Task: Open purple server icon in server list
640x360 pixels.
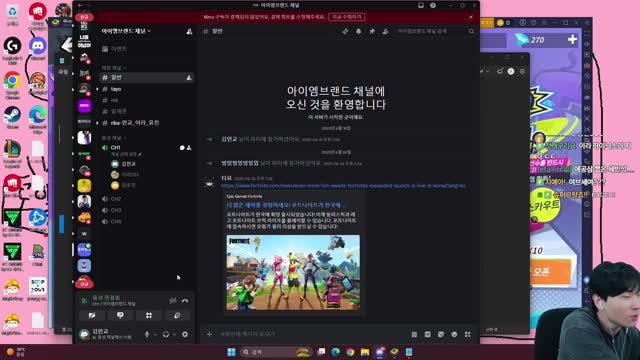Action: tap(84, 106)
